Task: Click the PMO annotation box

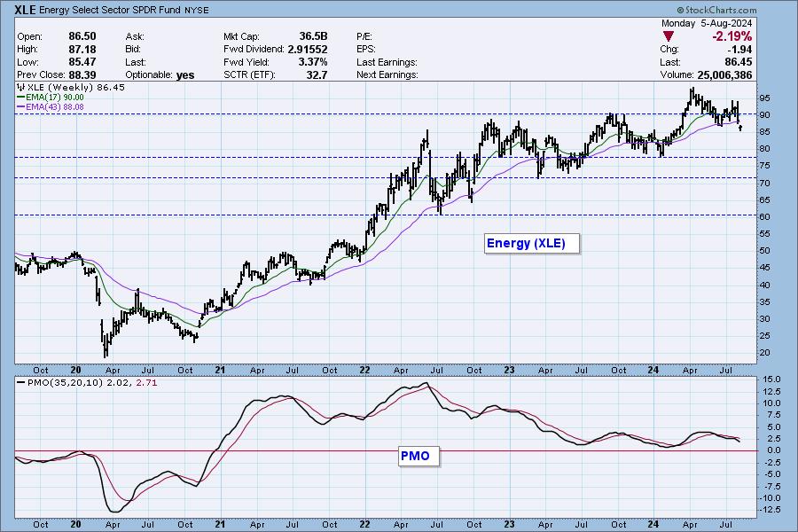Action: pos(419,456)
